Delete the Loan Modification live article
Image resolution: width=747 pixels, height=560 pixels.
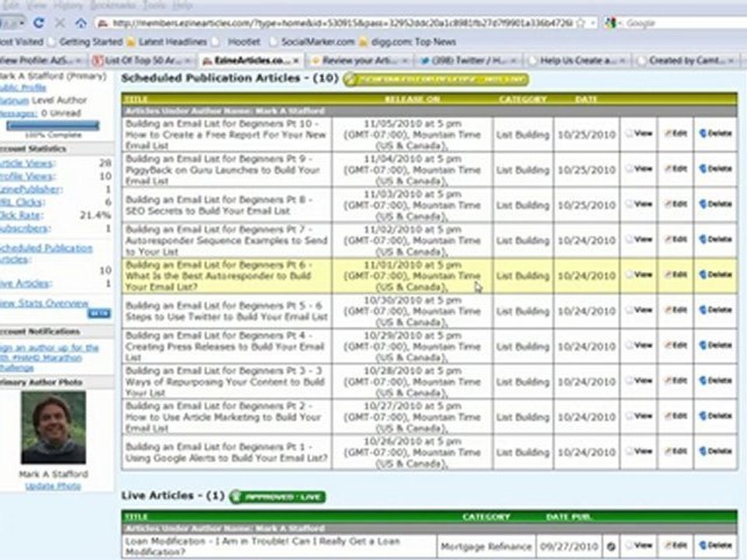point(716,546)
